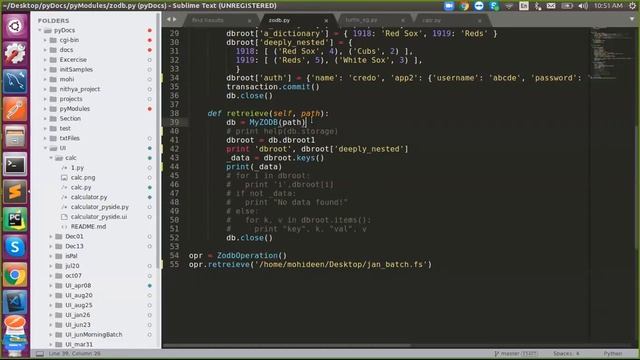Image resolution: width=640 pixels, height=360 pixels.
Task: Open the Ubuntu dash launcher
Action: pyautogui.click(x=15, y=26)
